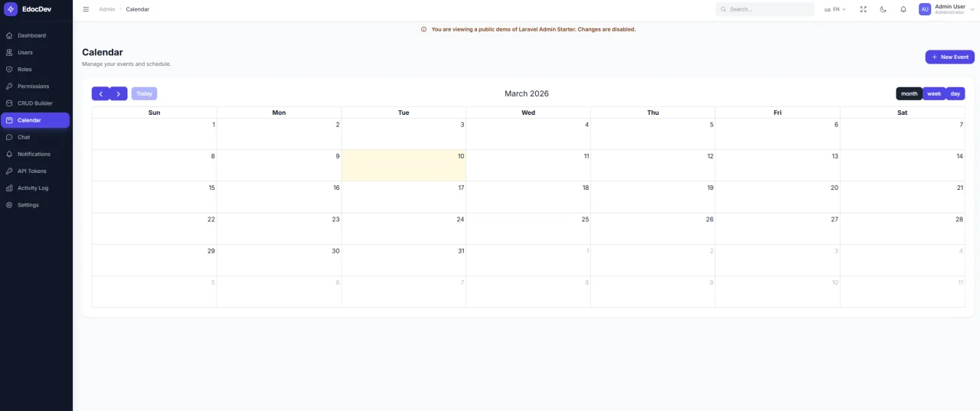Collapse sidebar with the hamburger icon
The image size is (980, 411).
[x=86, y=9]
